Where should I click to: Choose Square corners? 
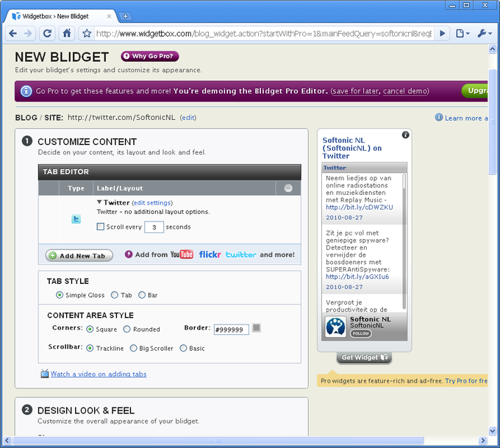pyautogui.click(x=90, y=329)
